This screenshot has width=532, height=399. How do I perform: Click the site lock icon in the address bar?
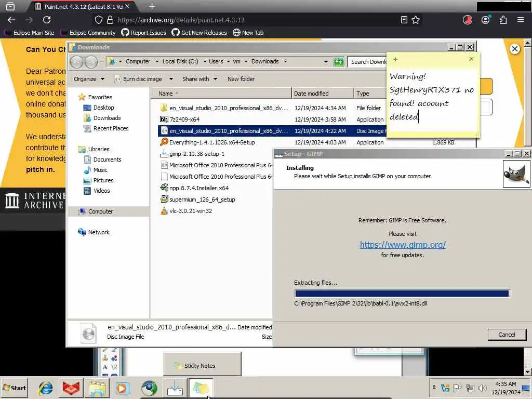tap(110, 20)
